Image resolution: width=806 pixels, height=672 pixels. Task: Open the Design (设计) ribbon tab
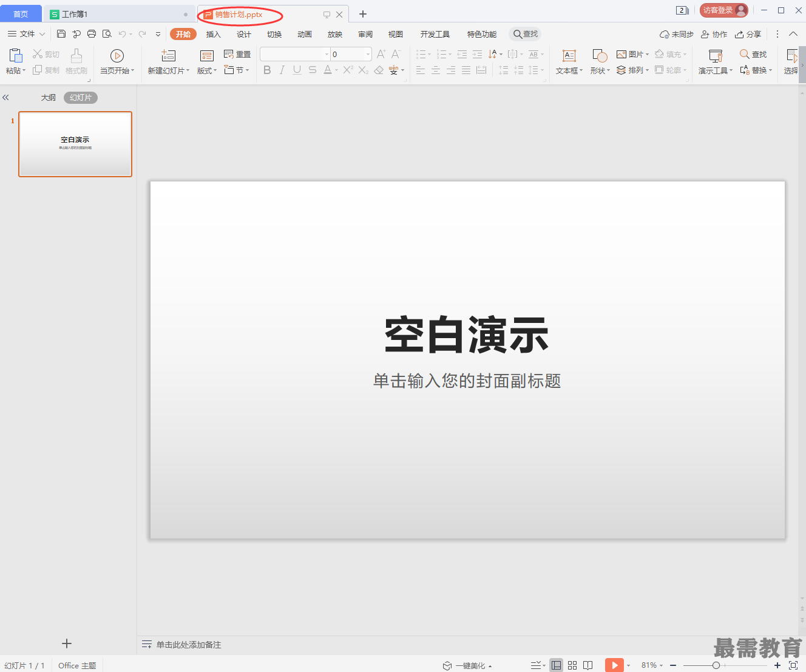pyautogui.click(x=244, y=34)
